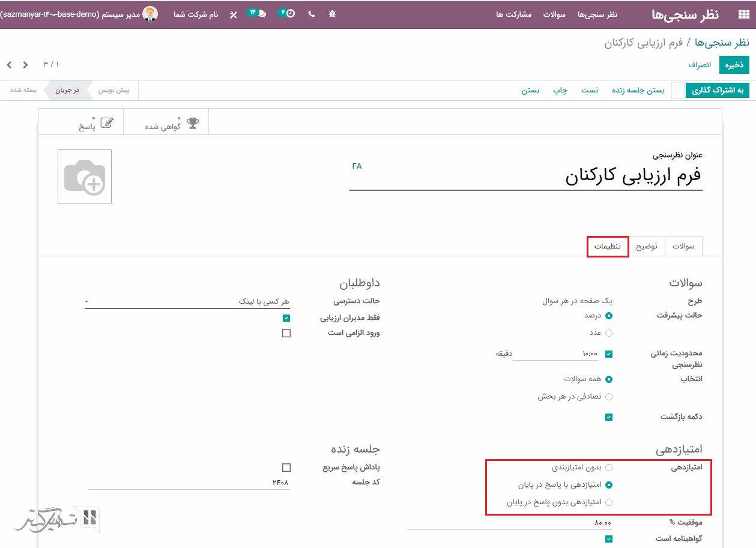Open the conversations chat bubbles icon
This screenshot has height=548, width=756.
258,13
